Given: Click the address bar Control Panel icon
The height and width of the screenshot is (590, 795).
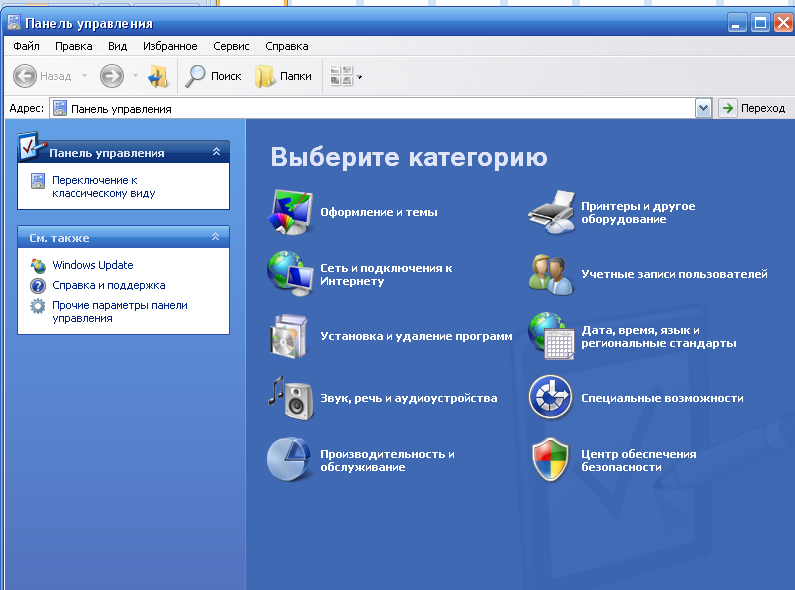Looking at the screenshot, I should [x=60, y=108].
